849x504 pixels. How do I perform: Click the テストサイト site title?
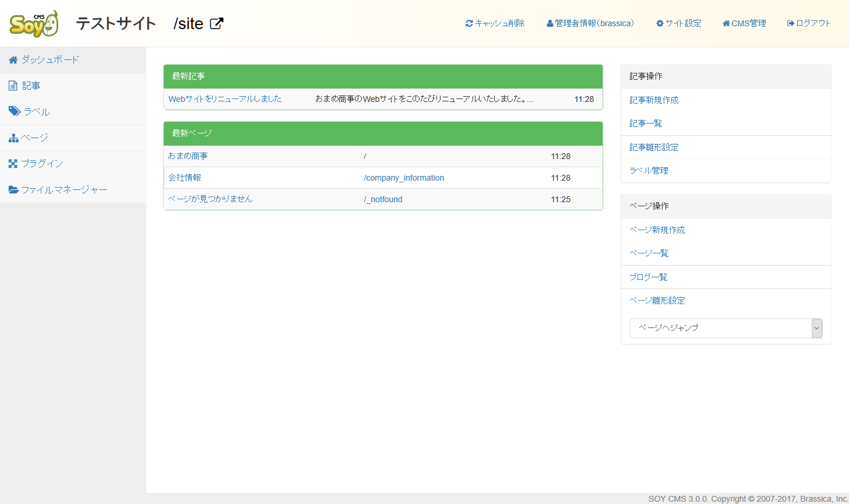point(116,24)
